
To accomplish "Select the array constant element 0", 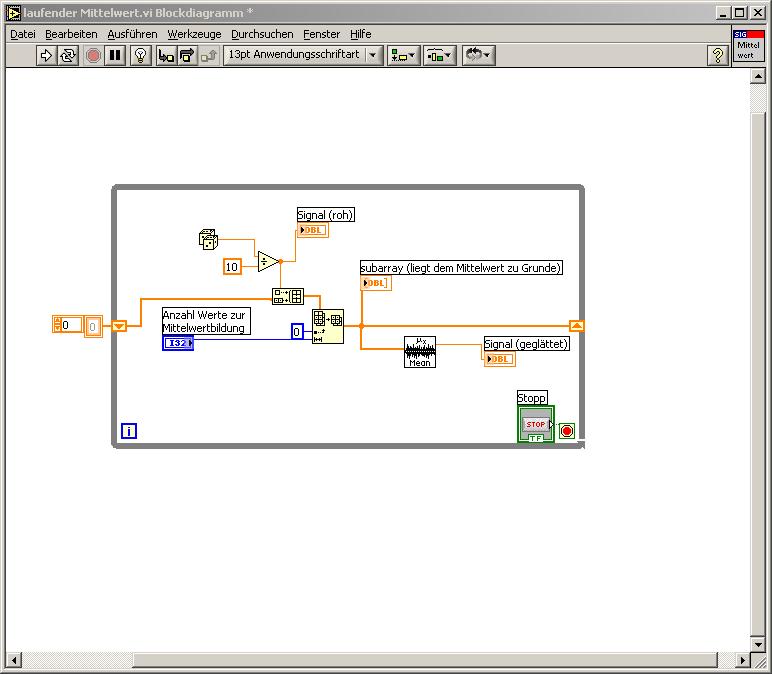I will pyautogui.click(x=94, y=326).
